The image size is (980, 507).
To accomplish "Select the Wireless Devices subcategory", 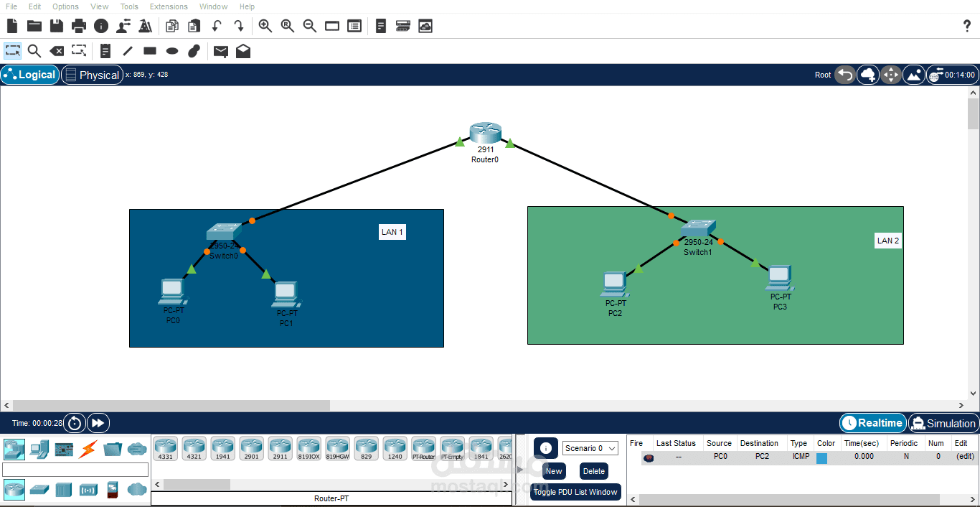I will click(x=88, y=490).
